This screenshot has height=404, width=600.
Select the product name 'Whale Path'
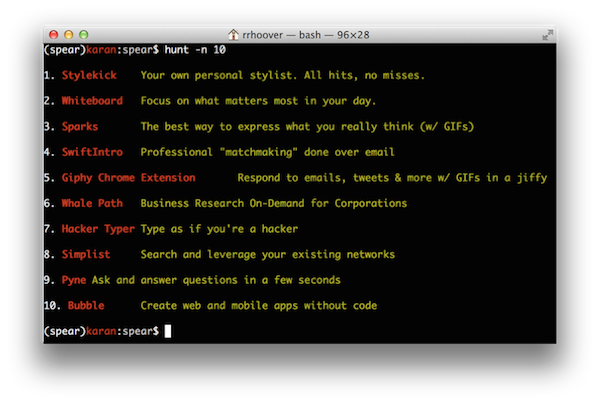coord(92,203)
